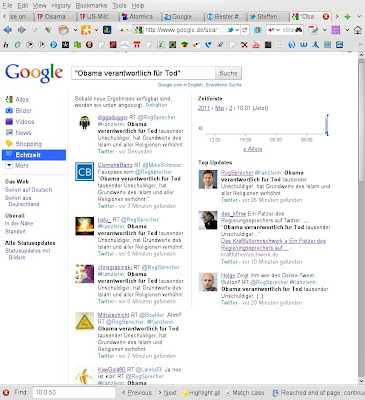Open the Erweiterte Suche link
Viewport: 365px width, 400px height.
[x=224, y=85]
